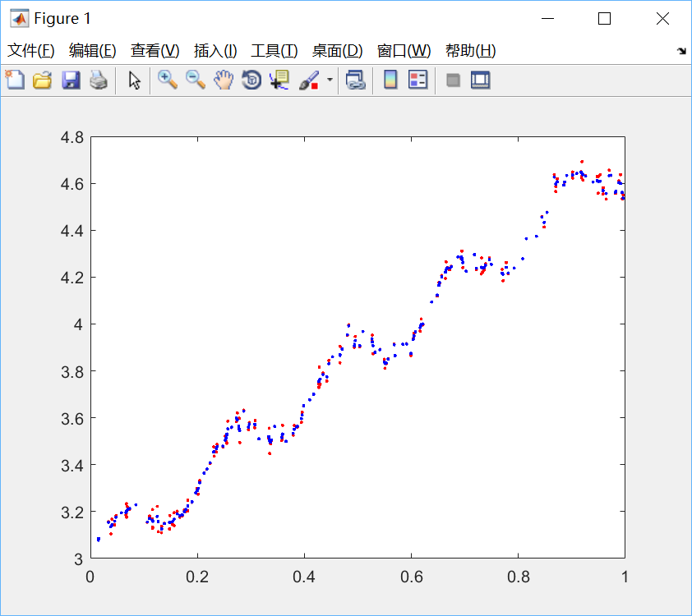Click the y-axis label 4.2
Viewport: 692px width, 616px height.
72,278
